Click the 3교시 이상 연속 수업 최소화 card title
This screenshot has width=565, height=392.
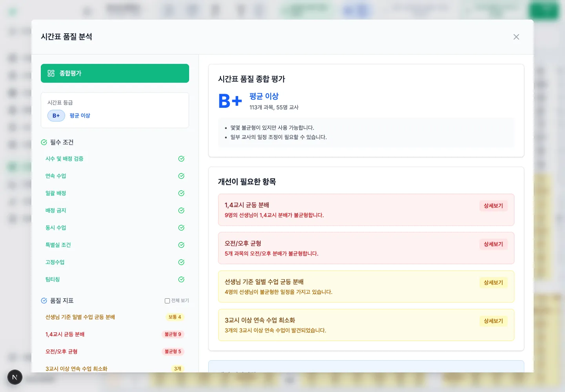point(260,320)
